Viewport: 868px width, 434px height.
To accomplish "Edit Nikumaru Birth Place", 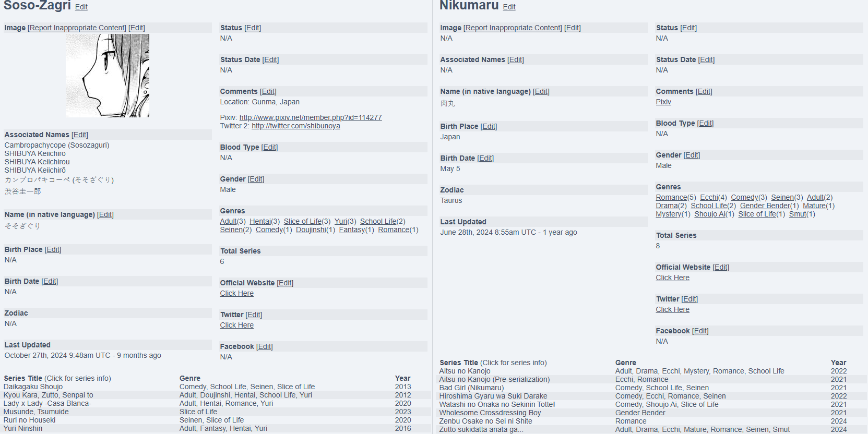I will pyautogui.click(x=489, y=126).
